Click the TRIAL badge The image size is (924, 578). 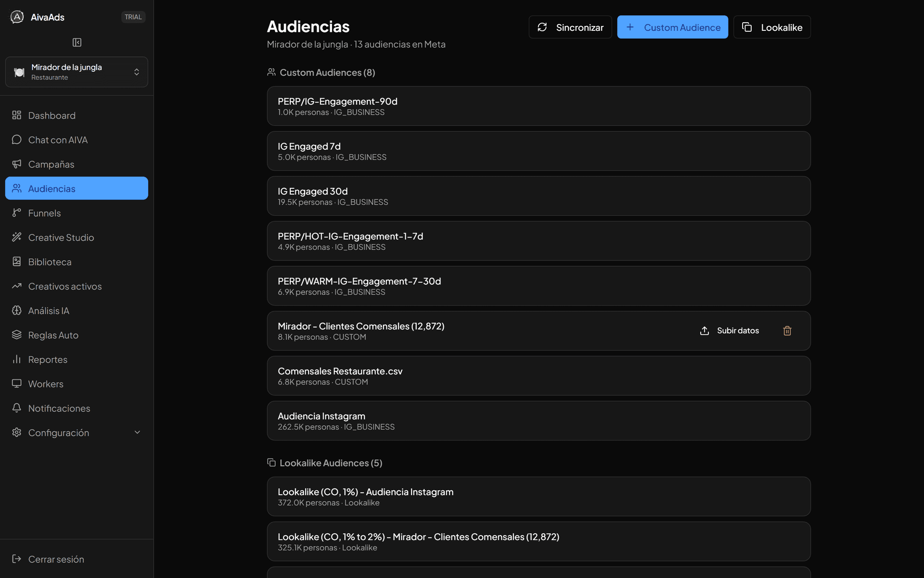pyautogui.click(x=133, y=17)
